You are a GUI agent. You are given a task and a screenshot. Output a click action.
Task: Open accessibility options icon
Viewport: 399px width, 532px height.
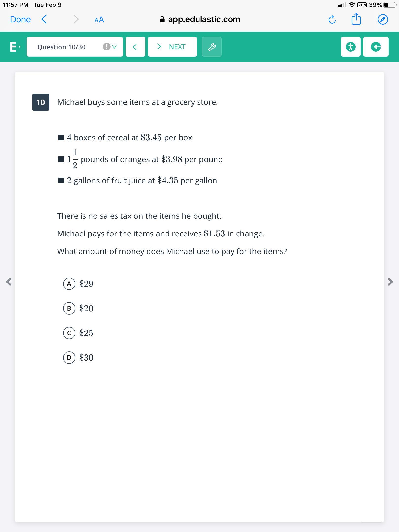pos(350,47)
